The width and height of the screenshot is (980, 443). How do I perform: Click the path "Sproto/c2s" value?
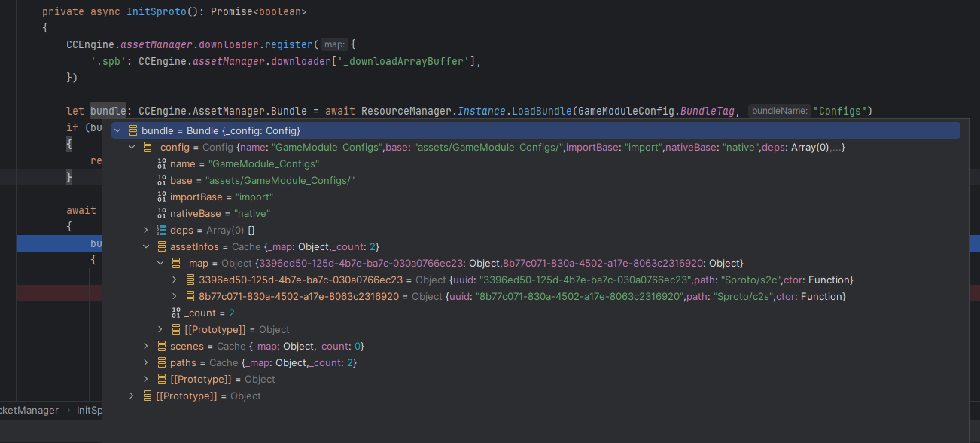[744, 297]
